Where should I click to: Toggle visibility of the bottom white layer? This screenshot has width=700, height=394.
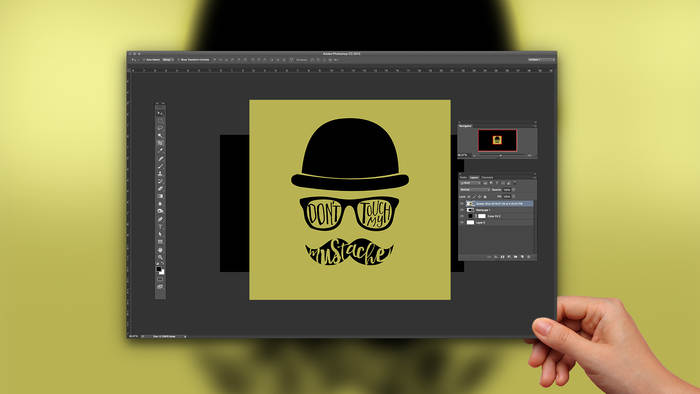click(x=462, y=222)
